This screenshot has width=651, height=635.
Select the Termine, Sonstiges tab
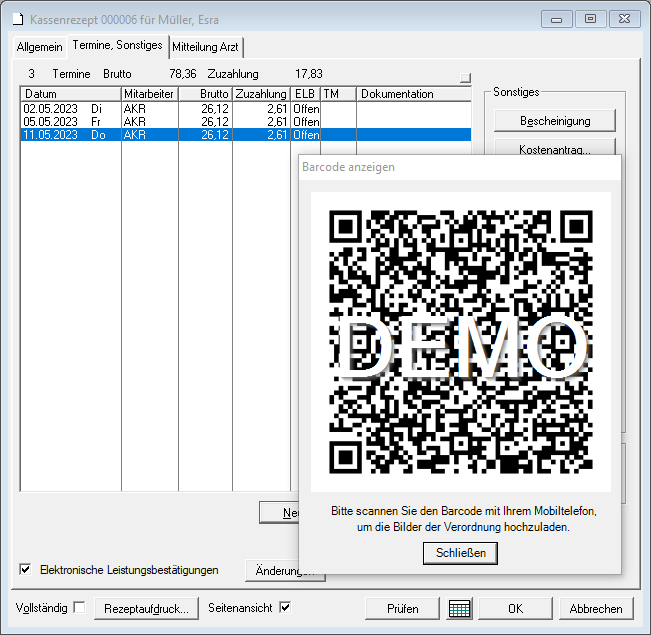click(x=117, y=45)
